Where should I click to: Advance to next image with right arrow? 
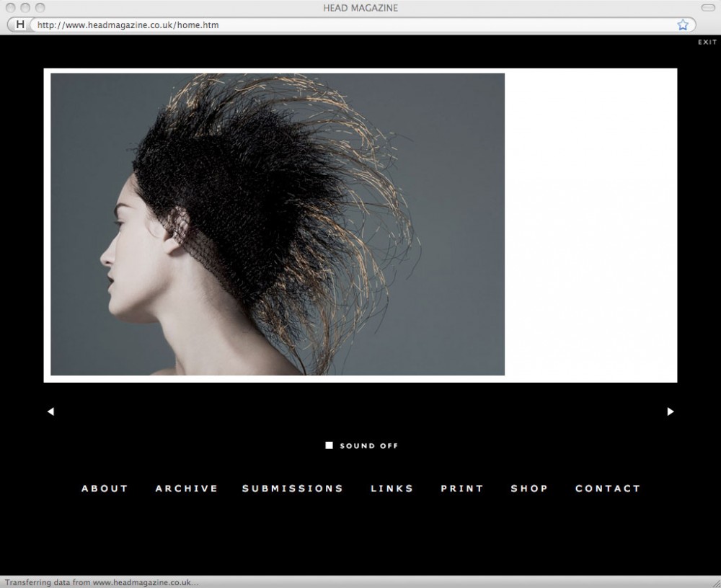coord(671,411)
